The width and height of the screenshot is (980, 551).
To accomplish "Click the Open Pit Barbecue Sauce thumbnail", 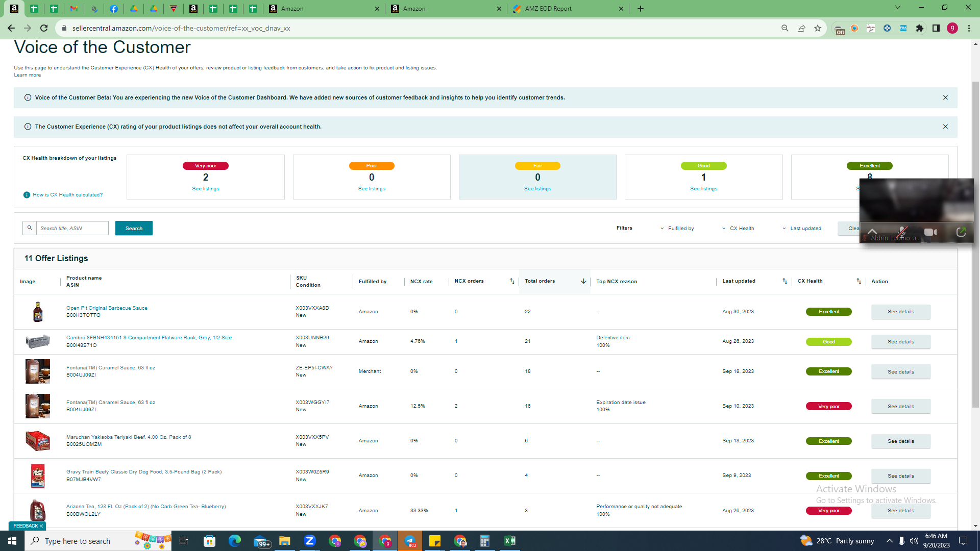I will coord(38,312).
